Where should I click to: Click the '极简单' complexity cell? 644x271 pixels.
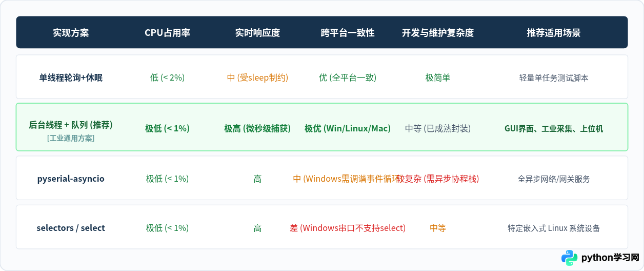tap(438, 78)
